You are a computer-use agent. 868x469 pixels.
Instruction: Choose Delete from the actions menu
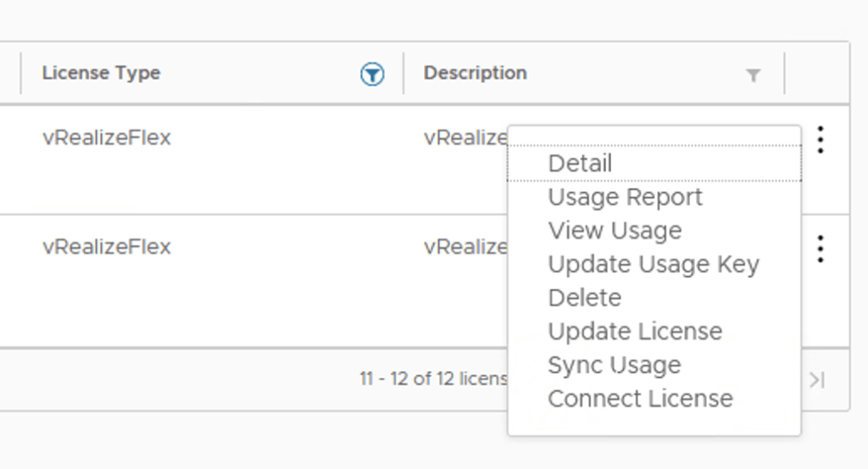pyautogui.click(x=584, y=298)
